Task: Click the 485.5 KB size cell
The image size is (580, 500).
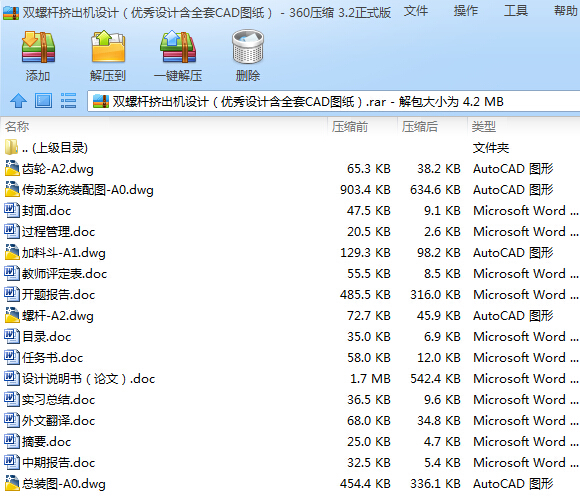Action: [x=365, y=295]
